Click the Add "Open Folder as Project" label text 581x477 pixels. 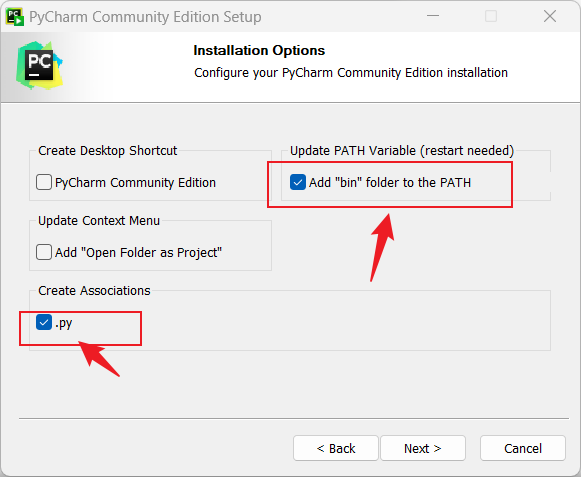pos(139,253)
